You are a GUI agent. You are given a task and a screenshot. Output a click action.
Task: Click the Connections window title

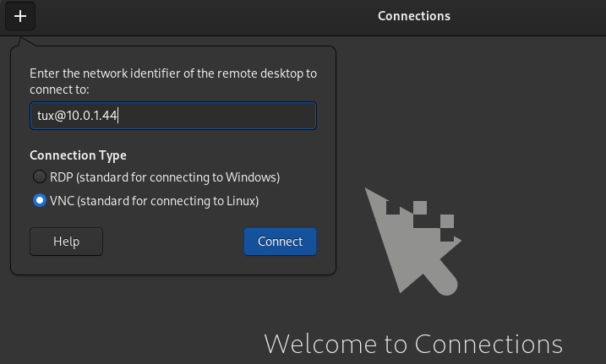point(413,16)
